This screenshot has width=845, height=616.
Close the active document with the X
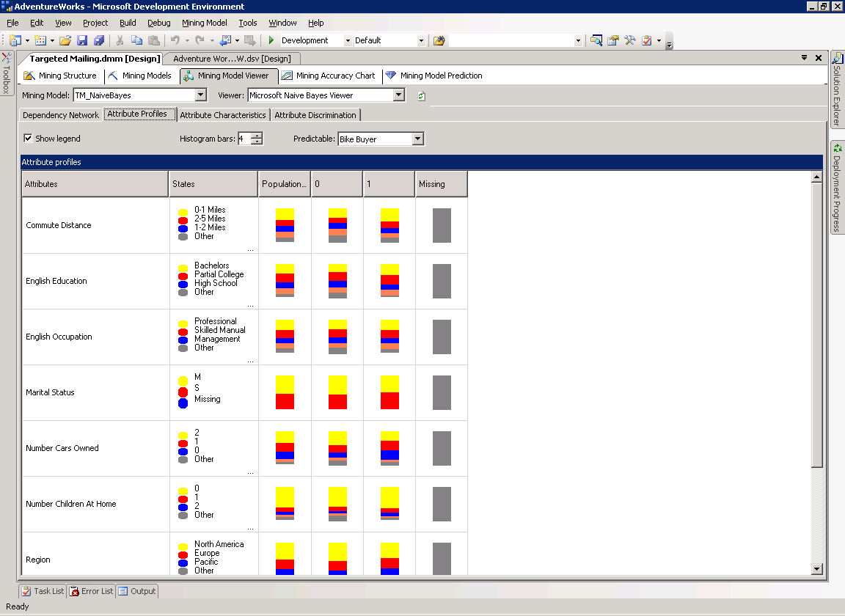(x=819, y=58)
